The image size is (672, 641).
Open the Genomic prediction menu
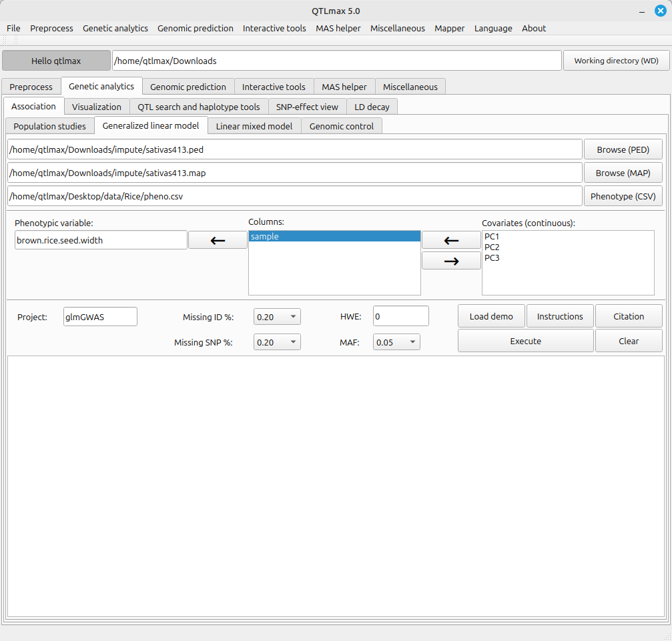coord(196,28)
